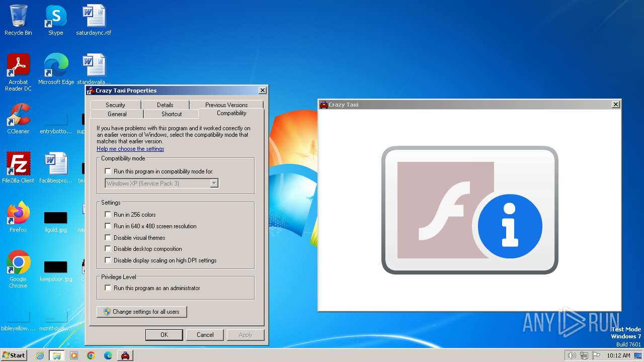Check Disable desktop composition
This screenshot has height=362, width=644.
(108, 249)
